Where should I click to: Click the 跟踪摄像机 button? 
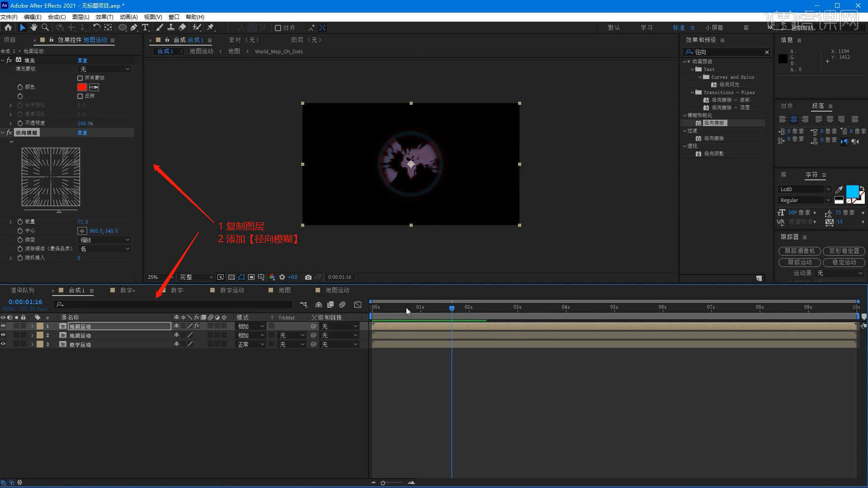(x=799, y=251)
